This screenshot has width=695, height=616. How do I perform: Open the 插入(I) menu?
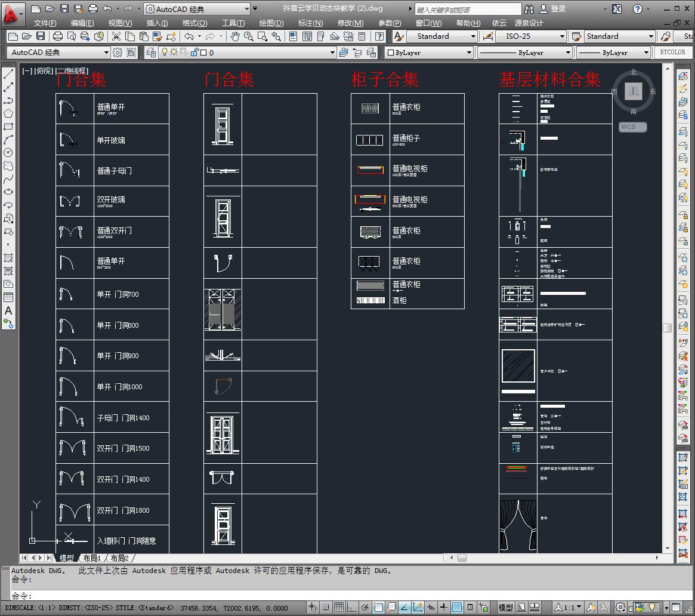pos(157,23)
